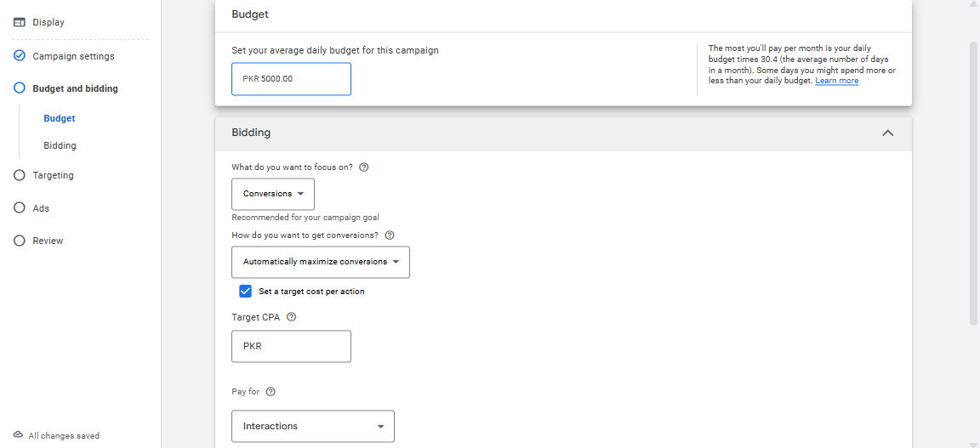
Task: Open the Conversions focus dropdown
Action: point(273,194)
